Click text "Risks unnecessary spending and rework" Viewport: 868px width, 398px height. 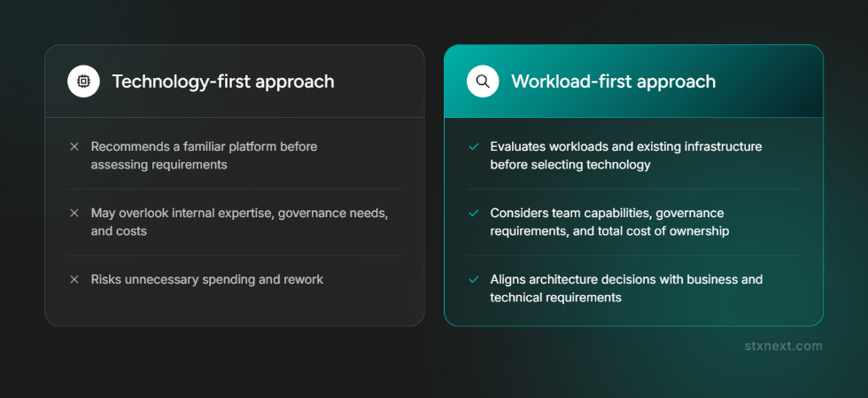tap(207, 279)
